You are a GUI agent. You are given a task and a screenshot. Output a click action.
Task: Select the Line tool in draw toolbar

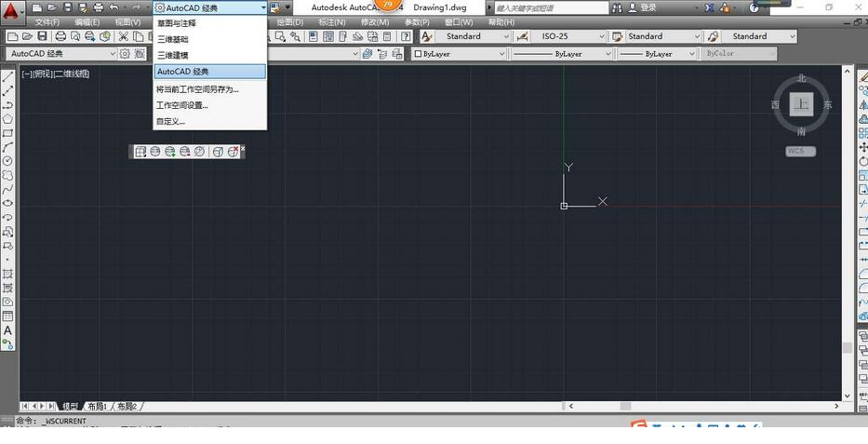coord(7,76)
